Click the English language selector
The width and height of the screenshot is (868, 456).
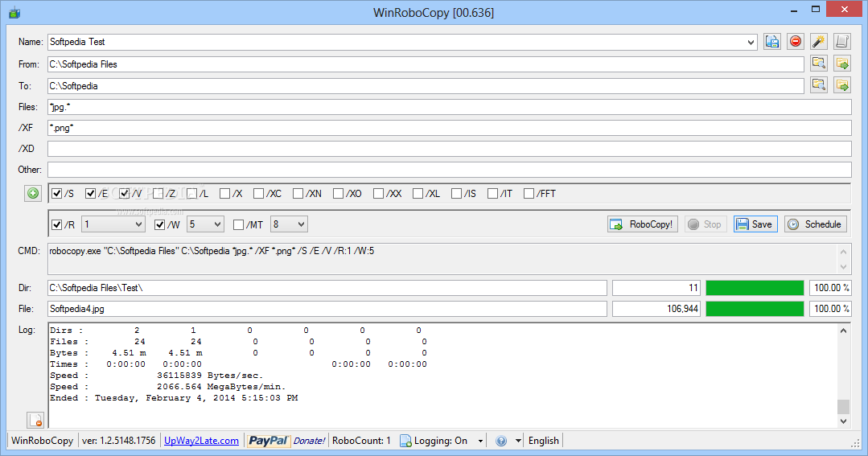pyautogui.click(x=544, y=441)
